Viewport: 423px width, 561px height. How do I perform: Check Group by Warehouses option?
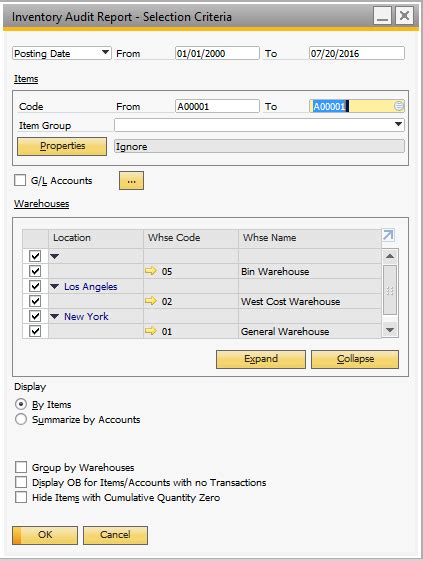click(x=21, y=467)
